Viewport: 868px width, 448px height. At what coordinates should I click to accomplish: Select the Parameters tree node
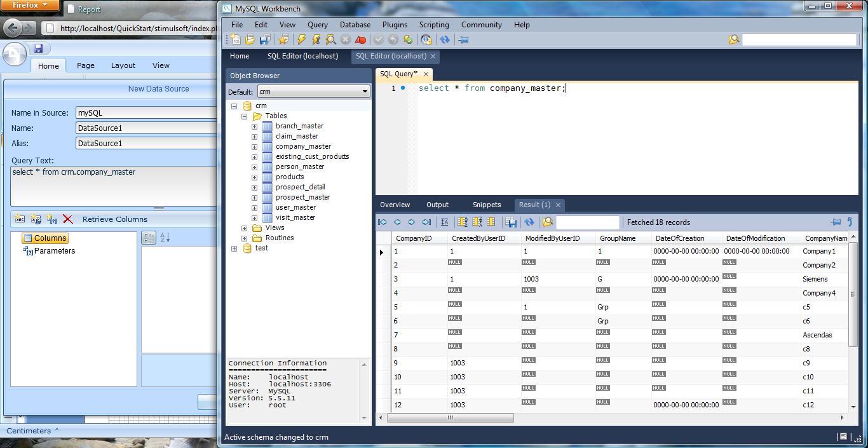point(49,251)
